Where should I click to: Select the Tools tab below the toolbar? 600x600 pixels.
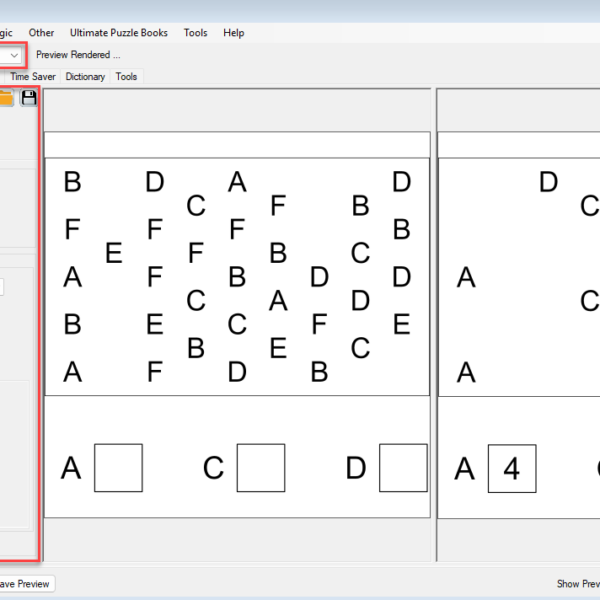pos(126,76)
